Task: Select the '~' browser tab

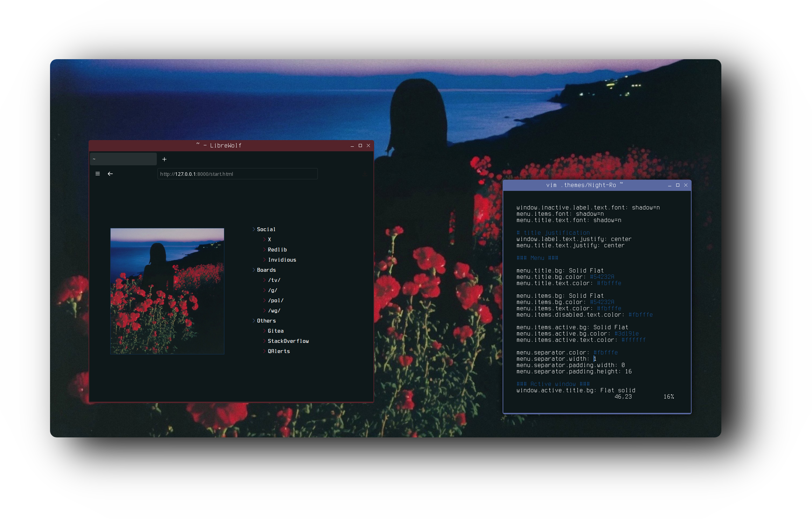Action: [x=123, y=159]
